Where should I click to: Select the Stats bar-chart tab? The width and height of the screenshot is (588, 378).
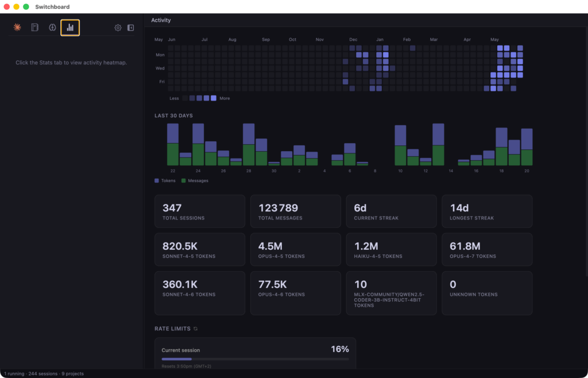[70, 28]
